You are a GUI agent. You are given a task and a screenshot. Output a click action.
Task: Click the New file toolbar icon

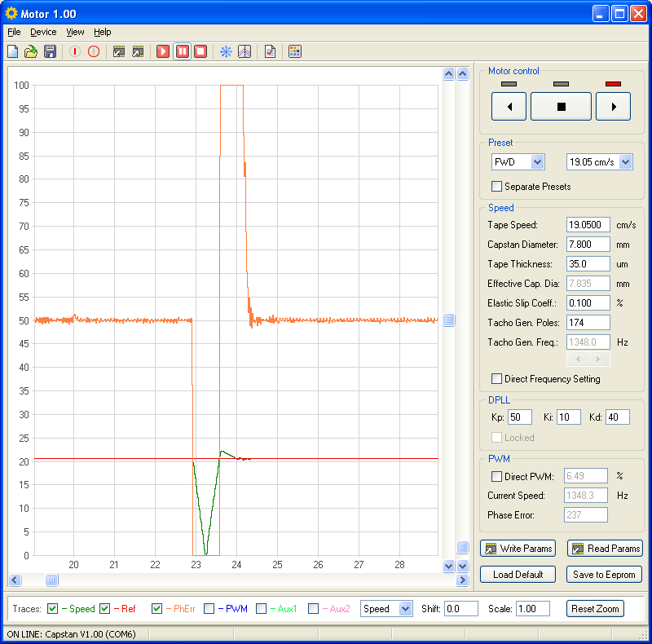(13, 51)
